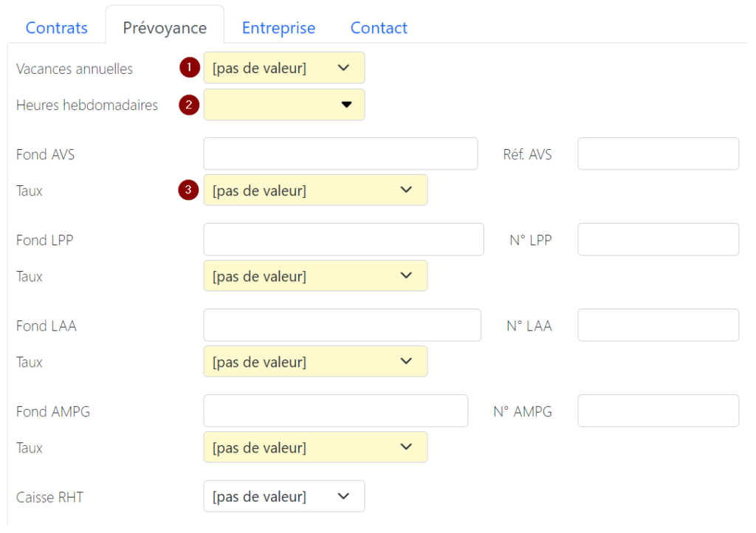Click the red number 3 marker badge
The height and width of the screenshot is (533, 756).
(x=190, y=190)
